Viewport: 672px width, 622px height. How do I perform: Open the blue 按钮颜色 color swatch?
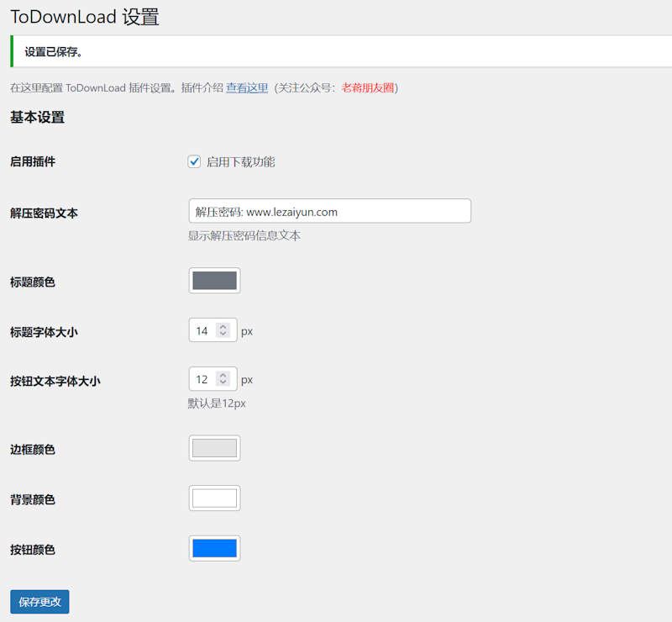coord(214,549)
